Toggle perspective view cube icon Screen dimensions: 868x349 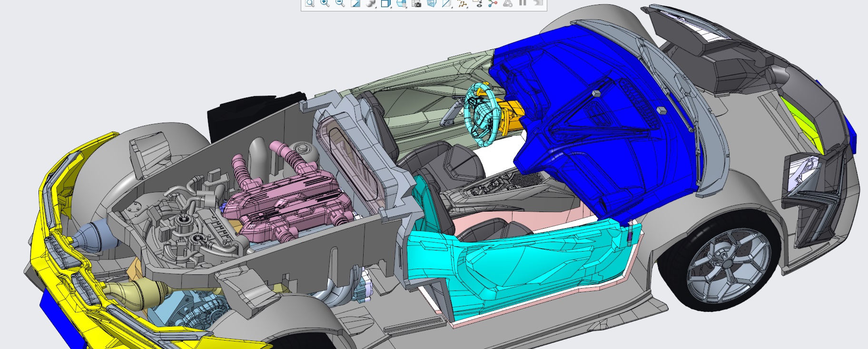pos(432,3)
